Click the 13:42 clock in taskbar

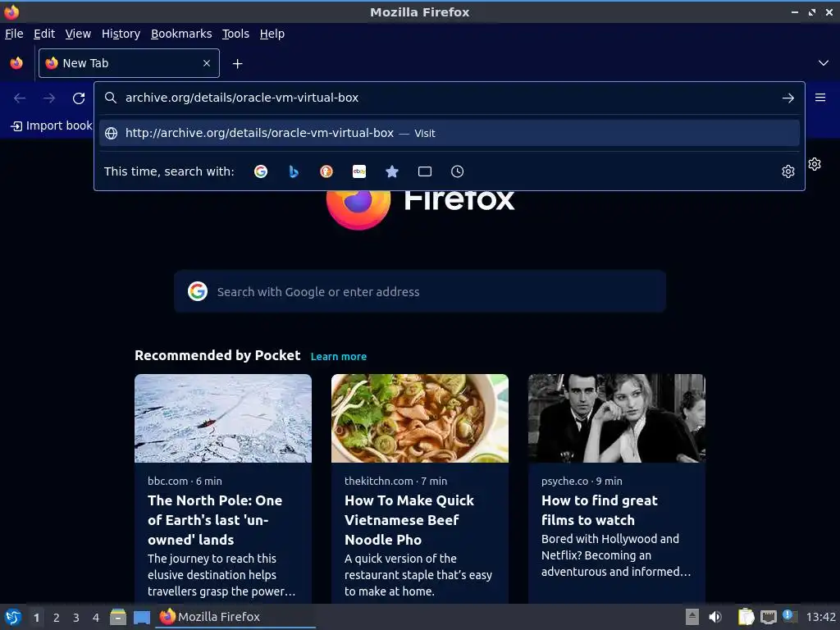coord(820,617)
